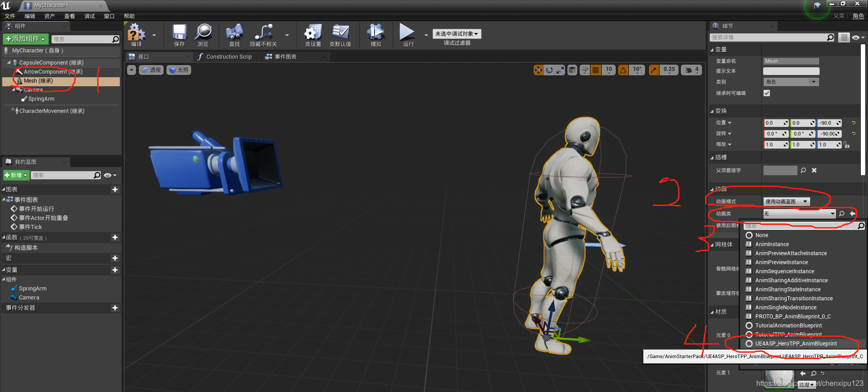Toggle grid snapping orange grid icon
The width and height of the screenshot is (868, 392).
pyautogui.click(x=596, y=70)
